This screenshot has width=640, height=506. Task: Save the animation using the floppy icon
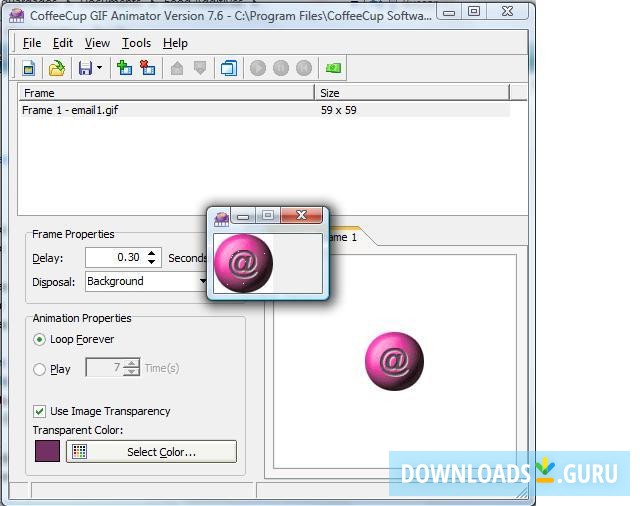pos(85,68)
